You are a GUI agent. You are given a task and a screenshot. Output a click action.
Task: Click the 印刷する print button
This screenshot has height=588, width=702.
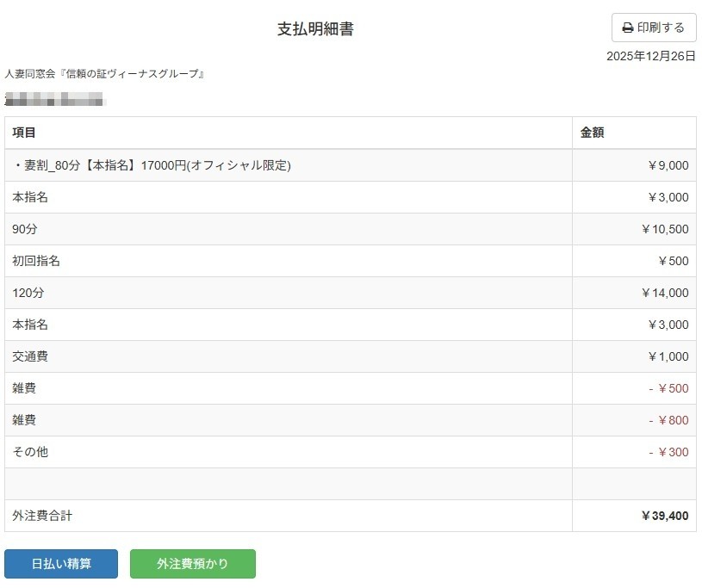(x=653, y=28)
